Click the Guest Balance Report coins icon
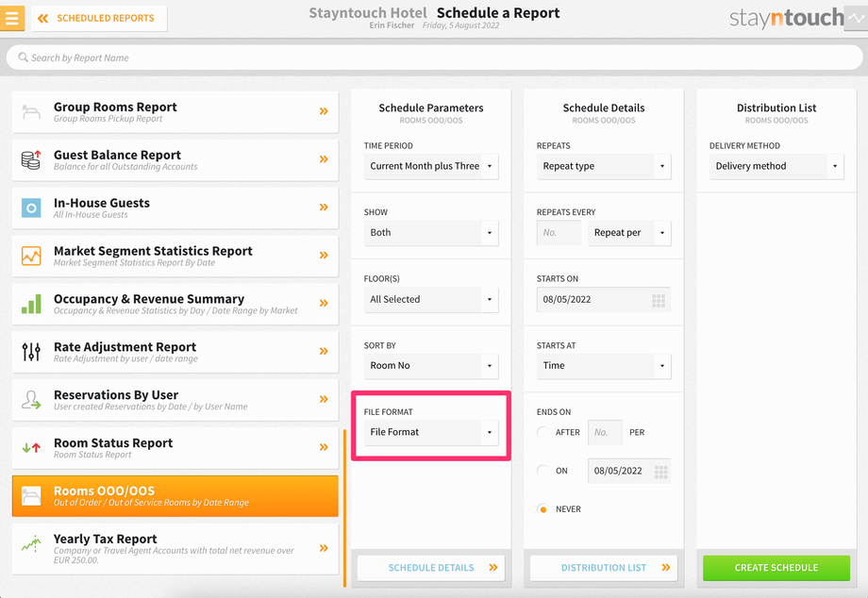868x598 pixels. 31,159
